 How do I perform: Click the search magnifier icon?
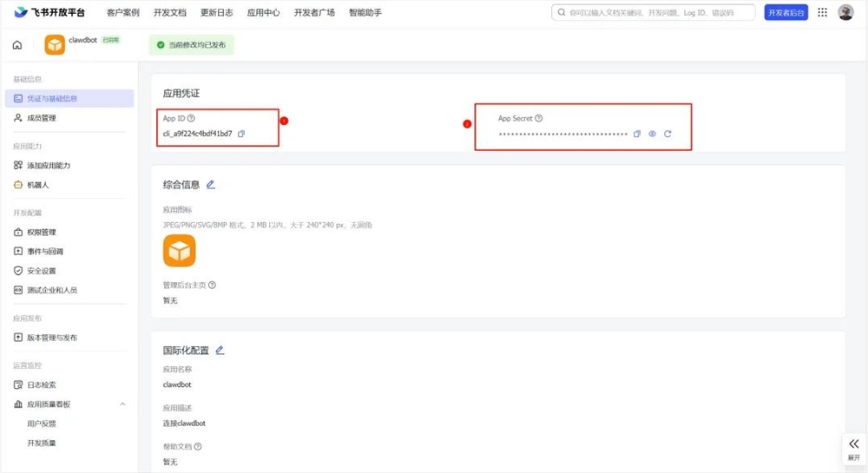[x=562, y=12]
